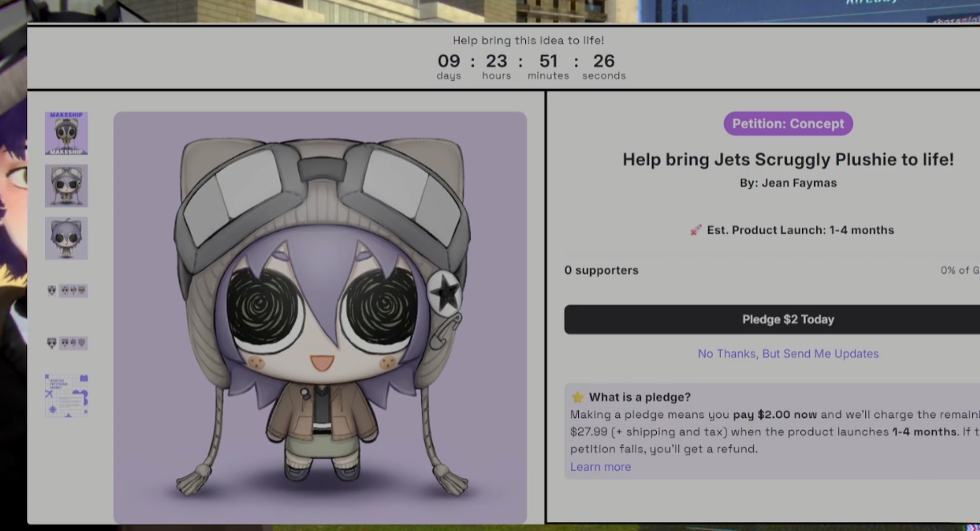Select the Makeship poster thumbnail

(67, 133)
